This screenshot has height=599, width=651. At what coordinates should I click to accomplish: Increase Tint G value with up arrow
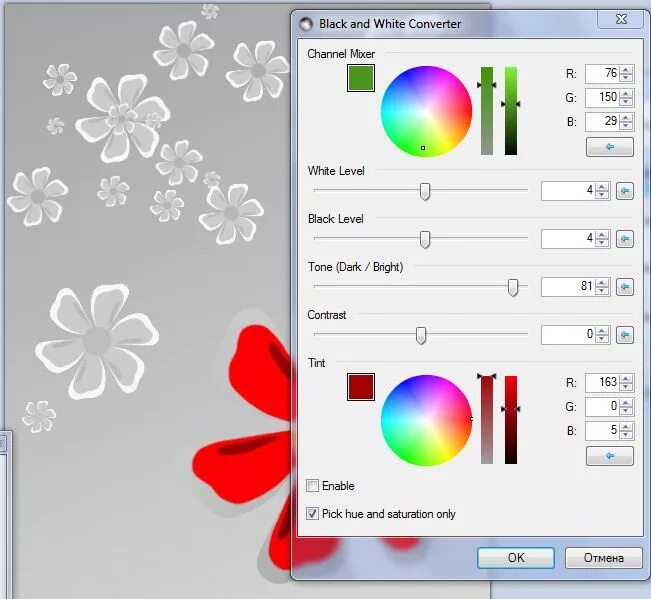626,402
